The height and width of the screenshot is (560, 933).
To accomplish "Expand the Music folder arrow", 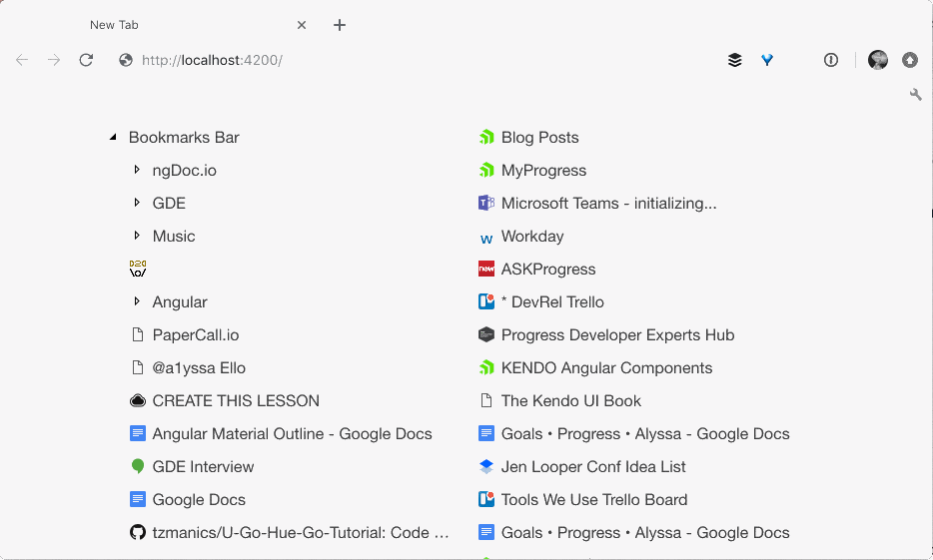I will pyautogui.click(x=136, y=236).
